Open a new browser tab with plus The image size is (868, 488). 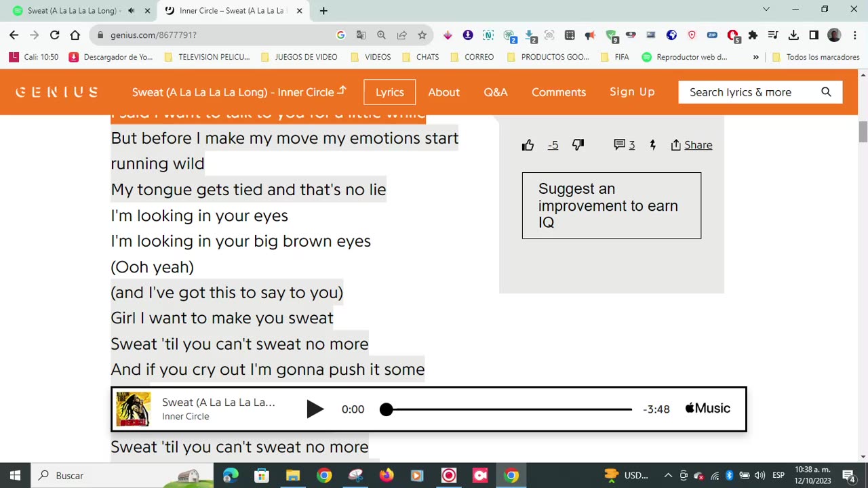323,11
